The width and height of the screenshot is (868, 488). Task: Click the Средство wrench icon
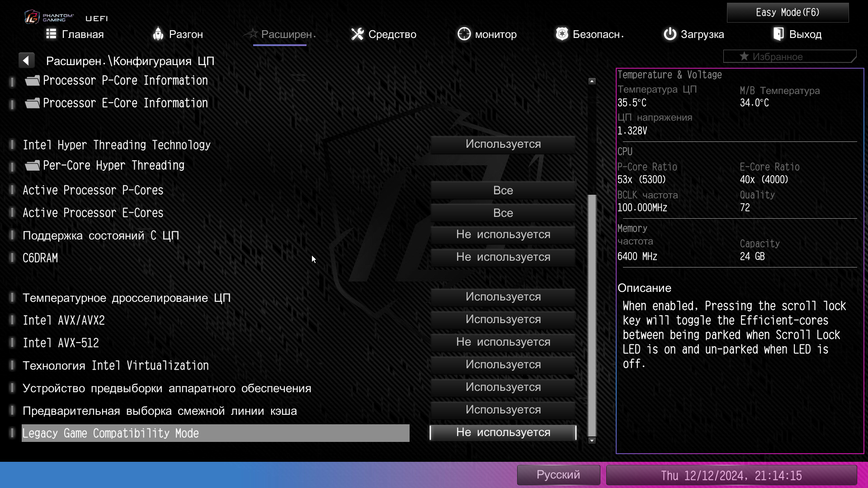tap(357, 34)
